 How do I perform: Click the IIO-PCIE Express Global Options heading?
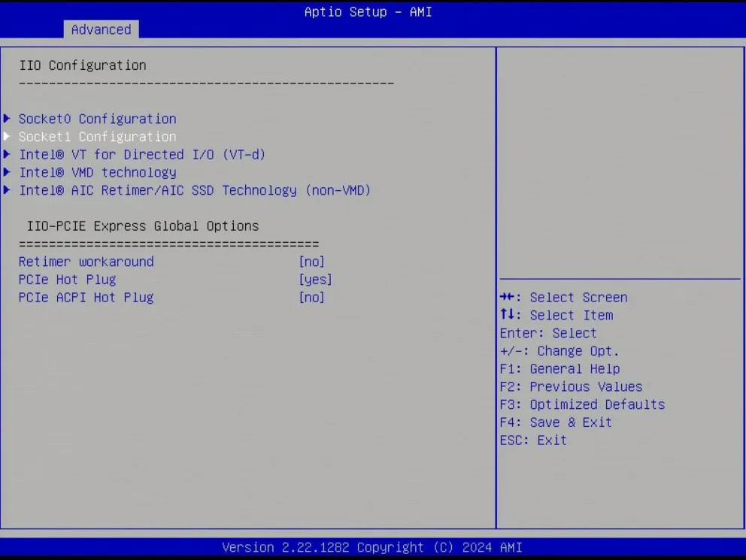[x=138, y=226]
